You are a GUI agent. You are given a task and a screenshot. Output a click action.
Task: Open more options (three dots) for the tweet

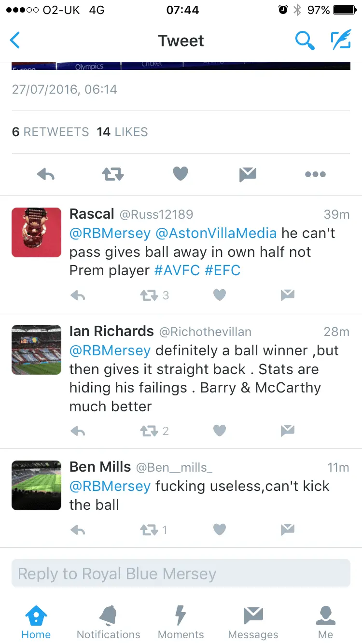[x=315, y=174]
